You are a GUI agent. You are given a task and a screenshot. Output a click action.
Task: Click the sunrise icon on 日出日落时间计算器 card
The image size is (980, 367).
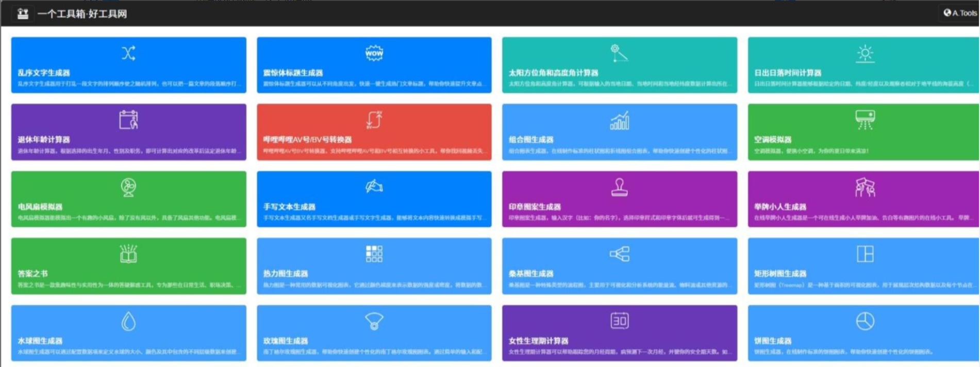(x=865, y=53)
